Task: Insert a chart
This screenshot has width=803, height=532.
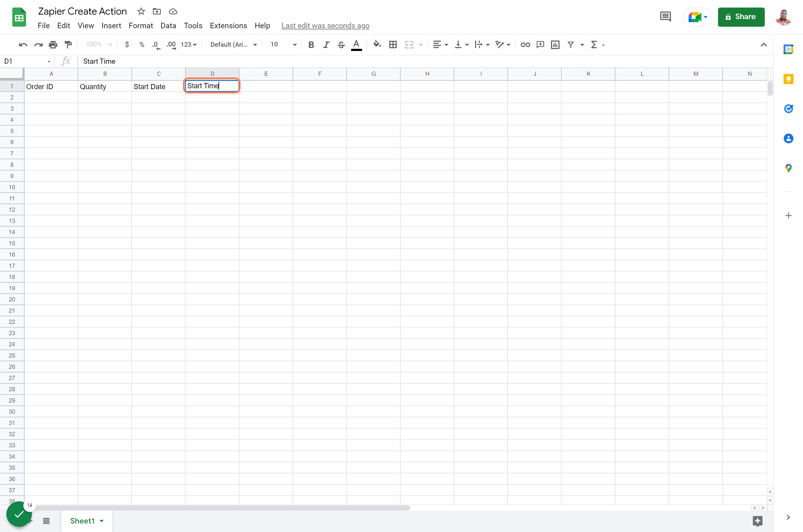Action: (x=555, y=45)
